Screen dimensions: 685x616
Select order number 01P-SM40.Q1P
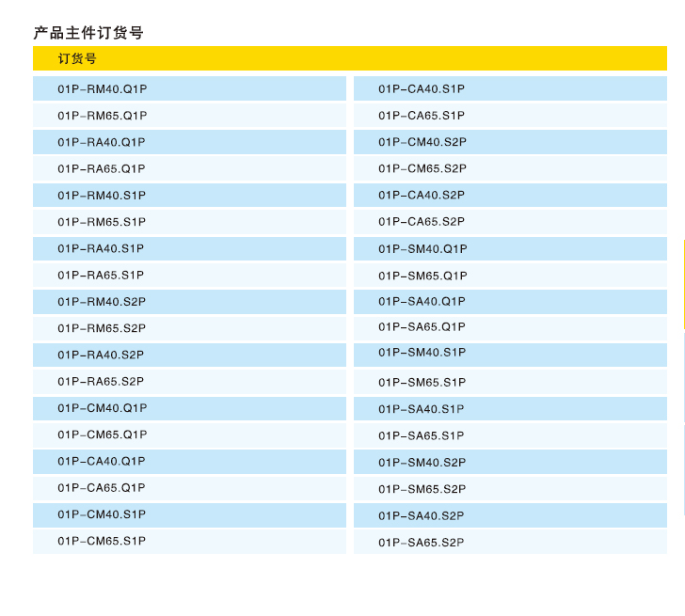pyautogui.click(x=422, y=249)
